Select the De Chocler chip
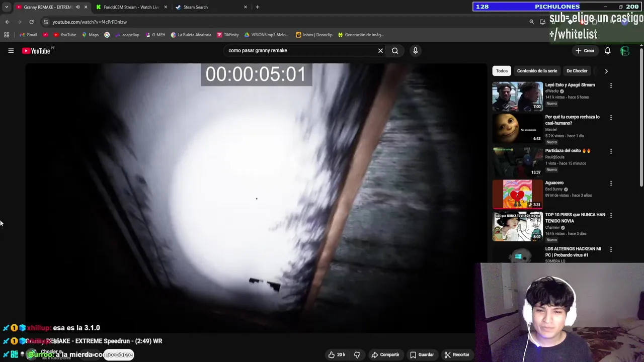 [x=577, y=71]
